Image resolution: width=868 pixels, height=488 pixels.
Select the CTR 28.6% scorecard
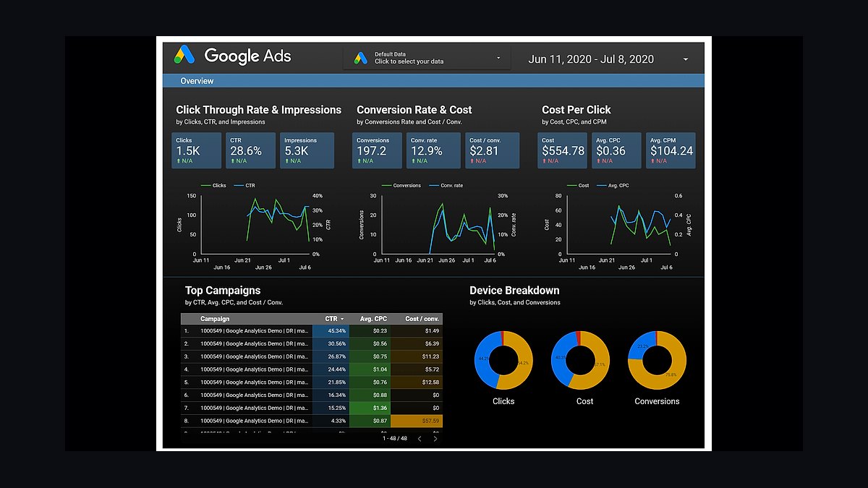click(x=251, y=150)
